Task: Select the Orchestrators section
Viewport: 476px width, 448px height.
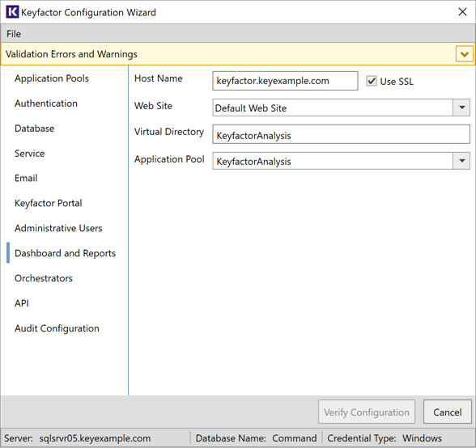Action: pyautogui.click(x=44, y=278)
